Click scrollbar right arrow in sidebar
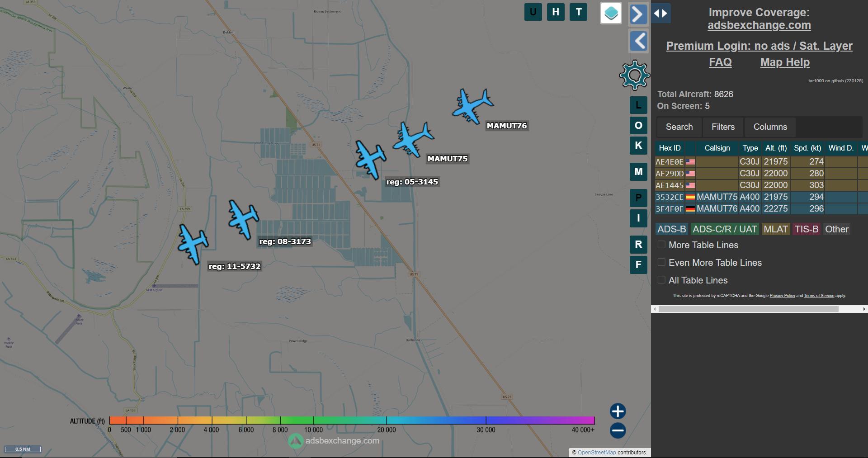This screenshot has height=458, width=868. pyautogui.click(x=864, y=309)
